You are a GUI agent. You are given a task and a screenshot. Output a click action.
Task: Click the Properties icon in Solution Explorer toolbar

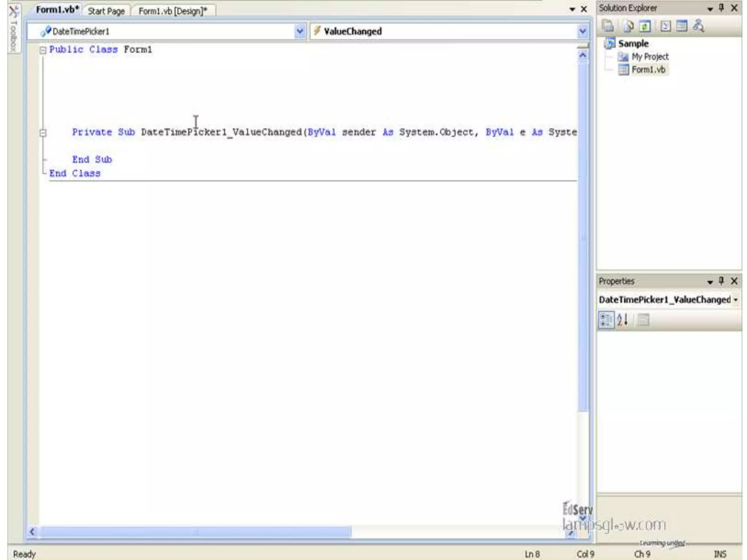tap(608, 26)
